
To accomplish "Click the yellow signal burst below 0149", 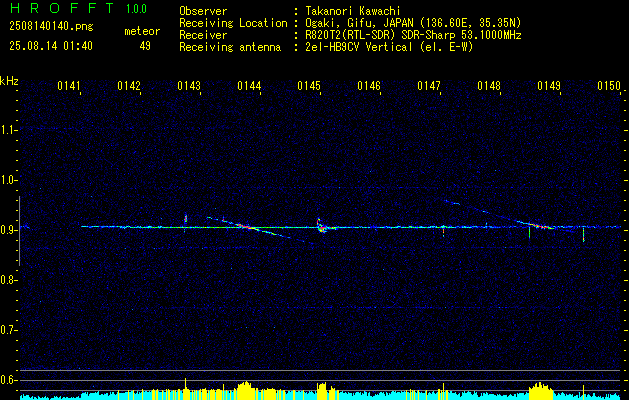I will click(541, 390).
